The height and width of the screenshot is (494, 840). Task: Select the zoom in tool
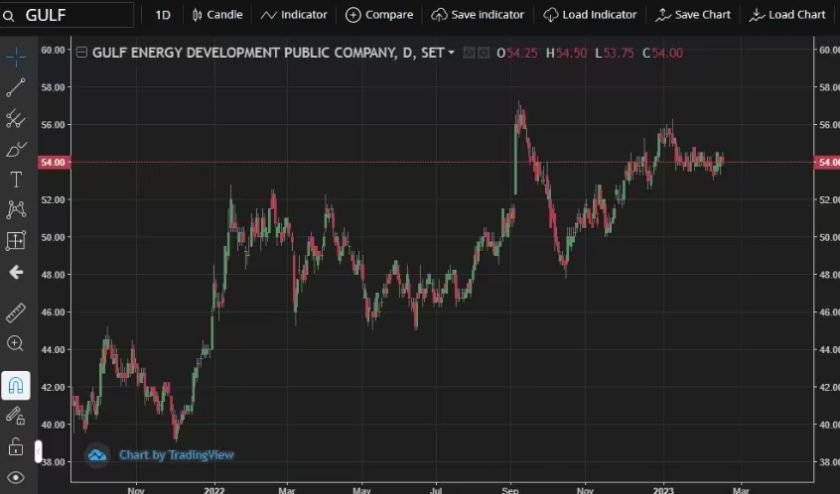coord(16,343)
